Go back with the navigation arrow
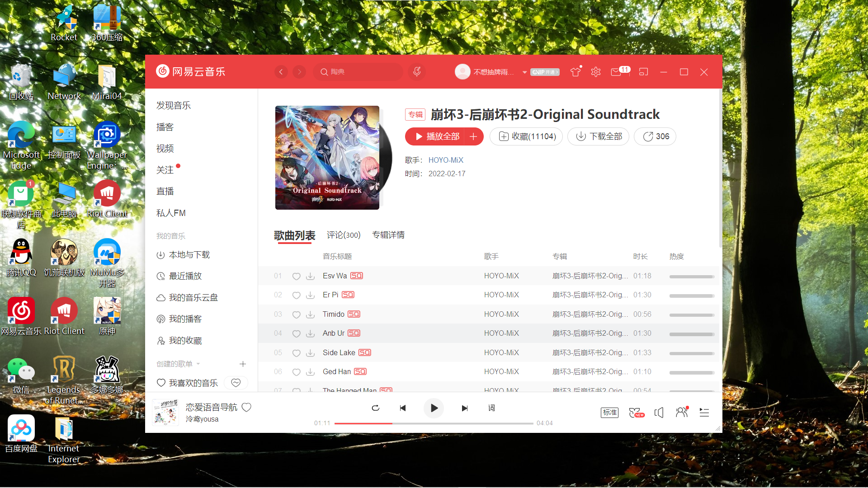This screenshot has width=868, height=488. (281, 72)
